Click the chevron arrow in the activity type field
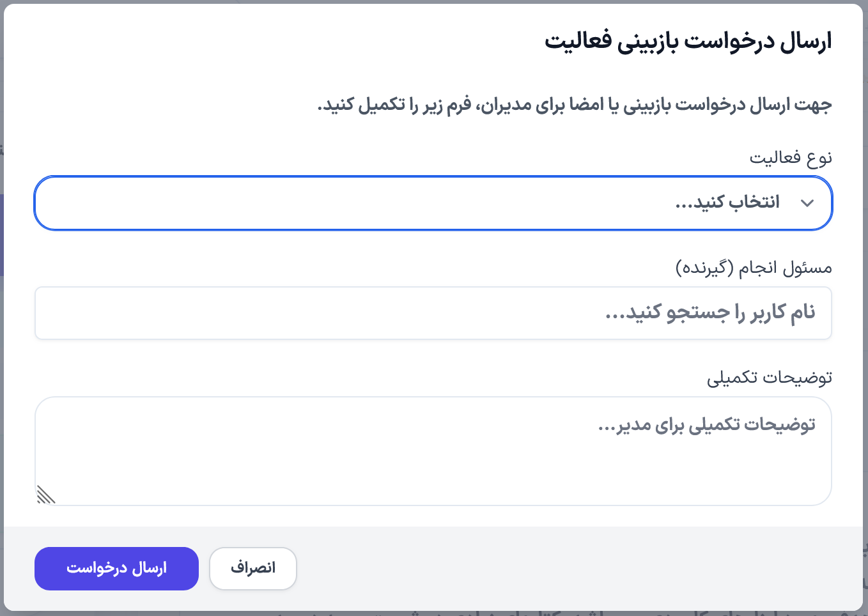The width and height of the screenshot is (868, 616). 807,203
